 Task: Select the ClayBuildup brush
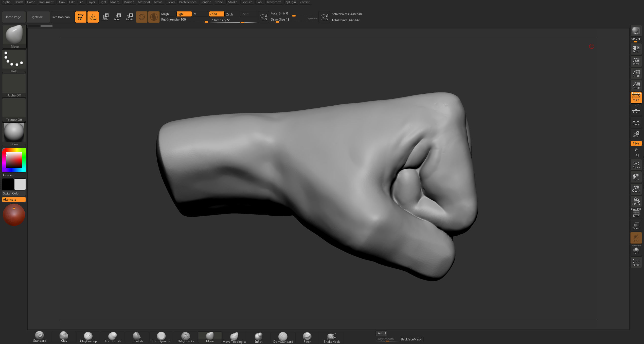(88, 337)
